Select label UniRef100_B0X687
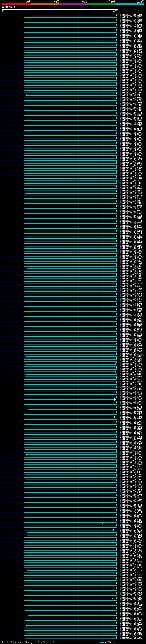Image resolution: width=146 pixels, height=644 pixels. coord(131,620)
